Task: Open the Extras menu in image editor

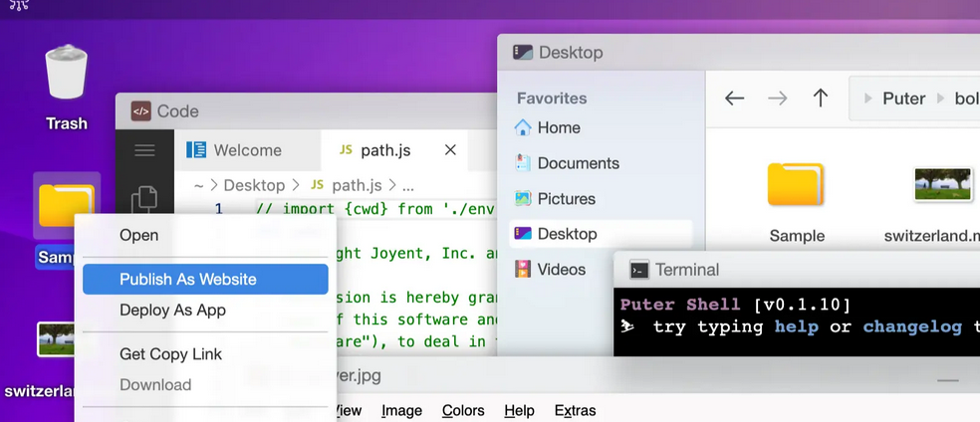Action: click(x=575, y=410)
